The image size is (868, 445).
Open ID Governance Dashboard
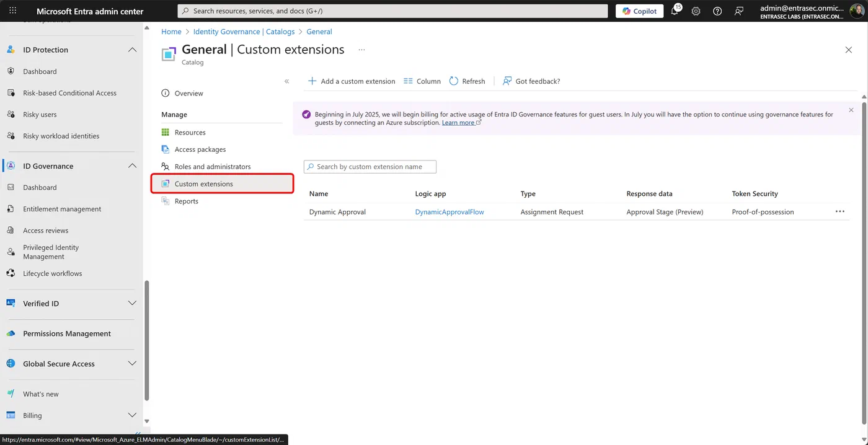(40, 187)
